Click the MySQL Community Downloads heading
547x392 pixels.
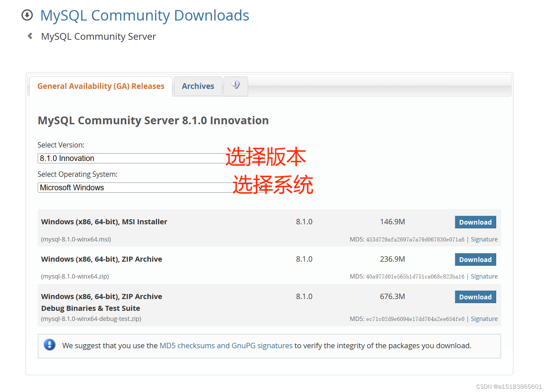tap(145, 15)
